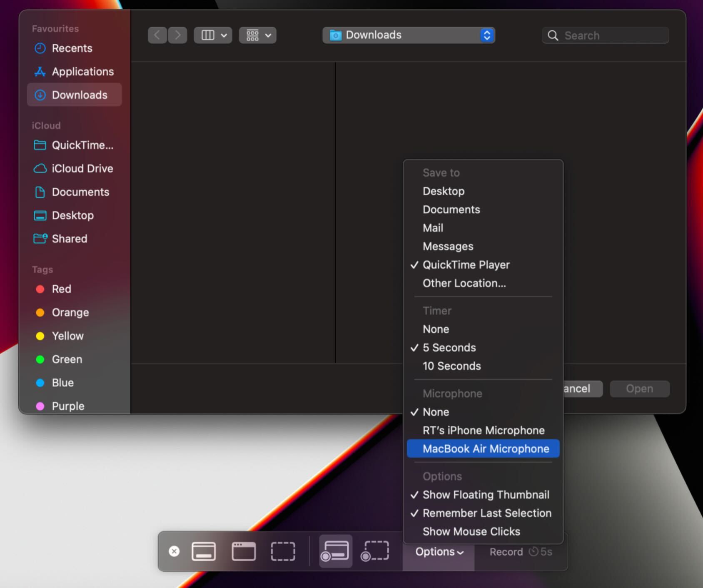This screenshot has width=703, height=588.
Task: Select QuickTime Player as save destination
Action: pyautogui.click(x=483, y=265)
